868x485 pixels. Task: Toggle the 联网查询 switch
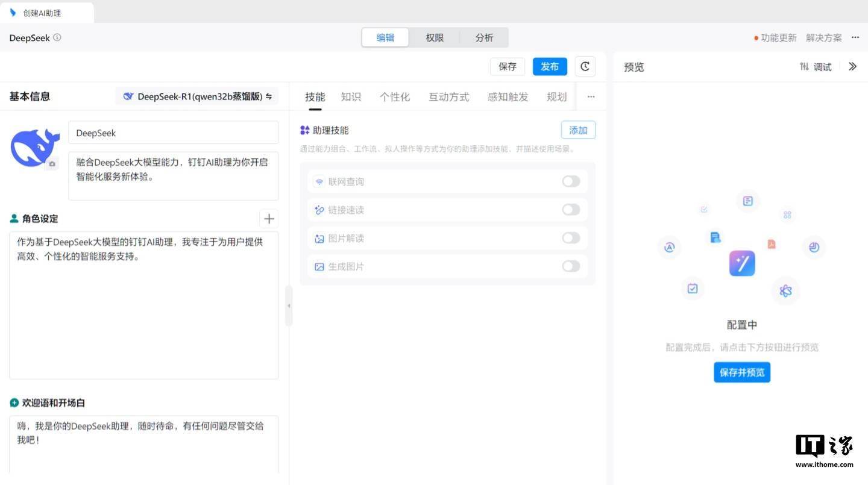[x=571, y=181]
